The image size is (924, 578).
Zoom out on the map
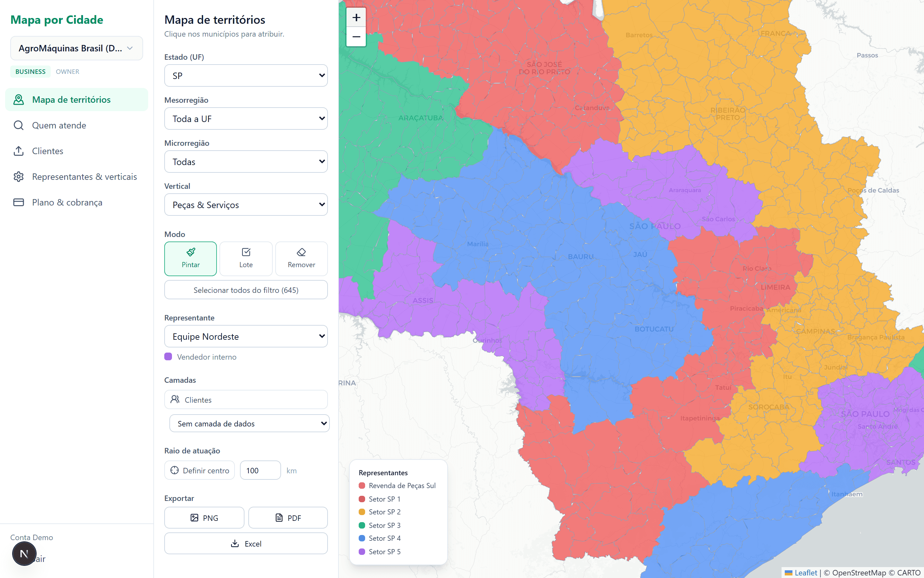[356, 37]
